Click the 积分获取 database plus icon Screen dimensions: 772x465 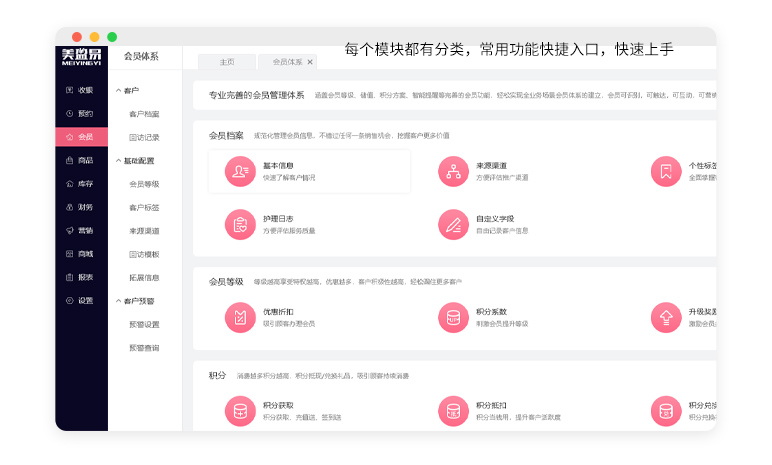coord(240,411)
